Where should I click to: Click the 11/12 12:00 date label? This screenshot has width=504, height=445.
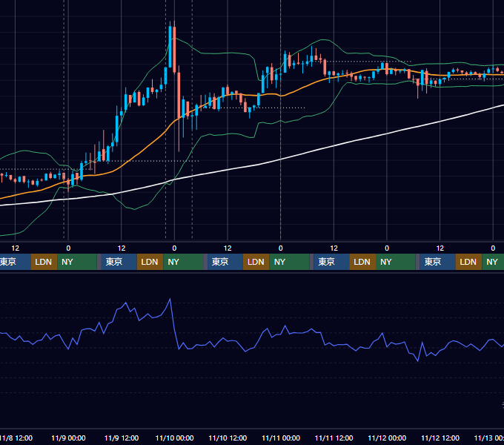440,438
